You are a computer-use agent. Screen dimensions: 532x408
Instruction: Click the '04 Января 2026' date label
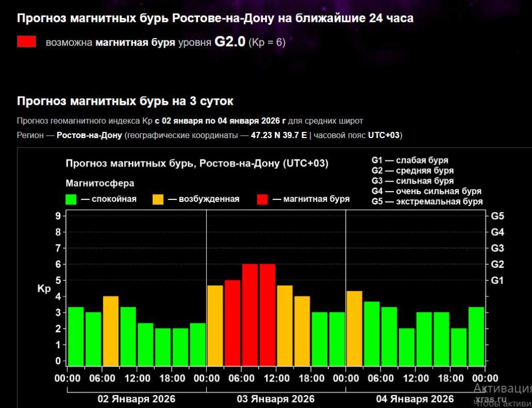click(415, 399)
